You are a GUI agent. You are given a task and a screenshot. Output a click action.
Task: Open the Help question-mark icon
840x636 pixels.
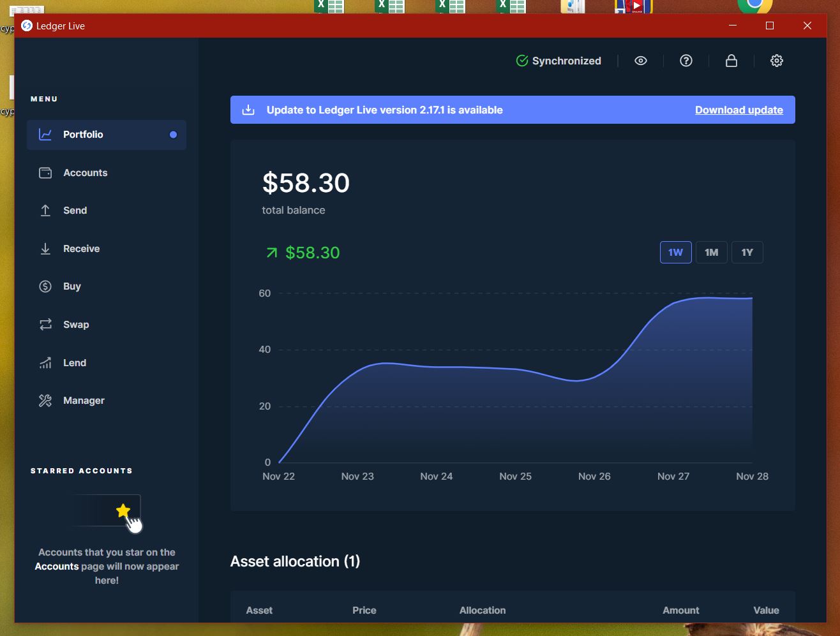coord(686,61)
